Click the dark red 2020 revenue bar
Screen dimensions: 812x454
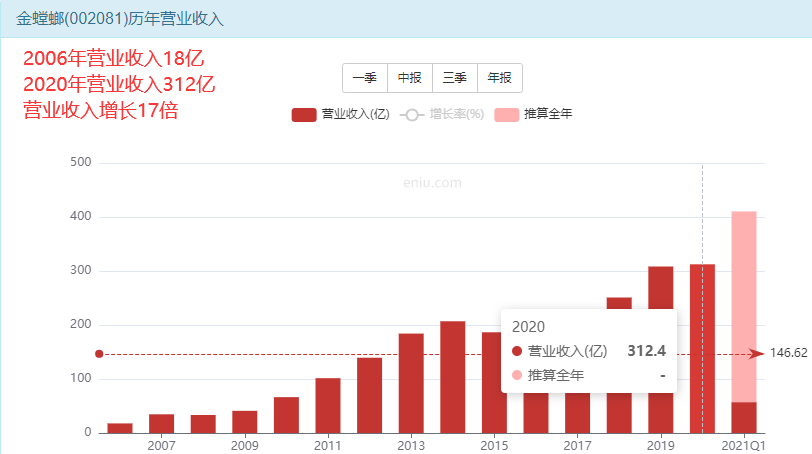[x=702, y=348]
